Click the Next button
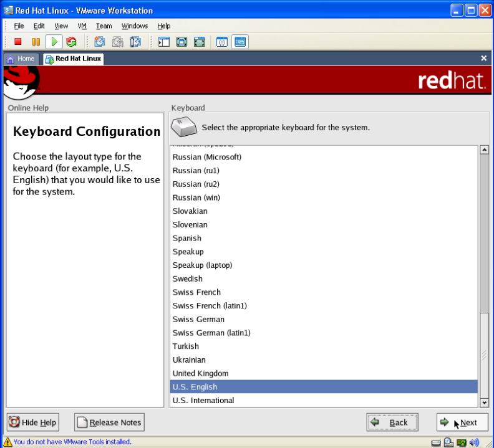The height and width of the screenshot is (448, 494). point(462,422)
